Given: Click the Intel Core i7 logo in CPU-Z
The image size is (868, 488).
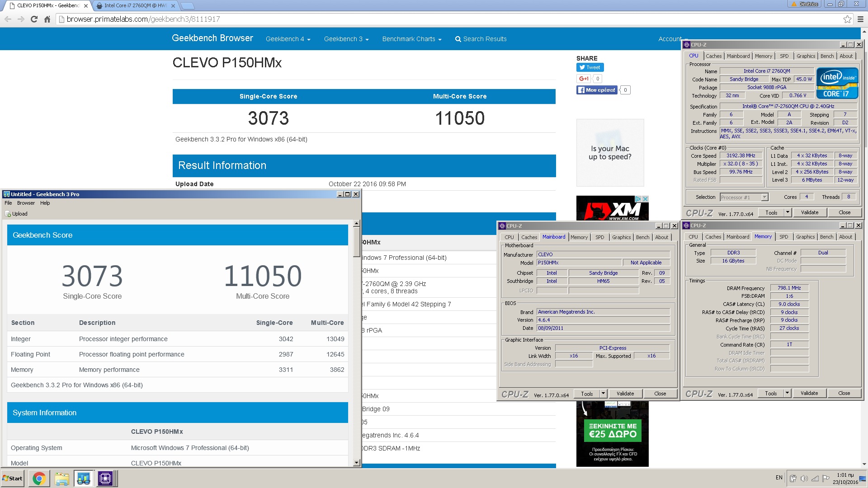Looking at the screenshot, I should coord(837,83).
